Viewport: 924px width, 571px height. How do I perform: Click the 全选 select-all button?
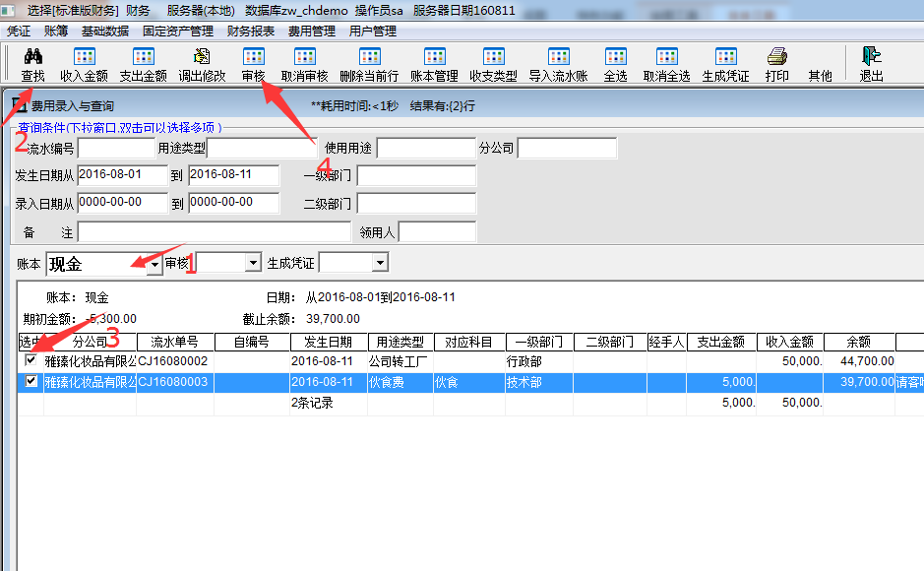[615, 64]
